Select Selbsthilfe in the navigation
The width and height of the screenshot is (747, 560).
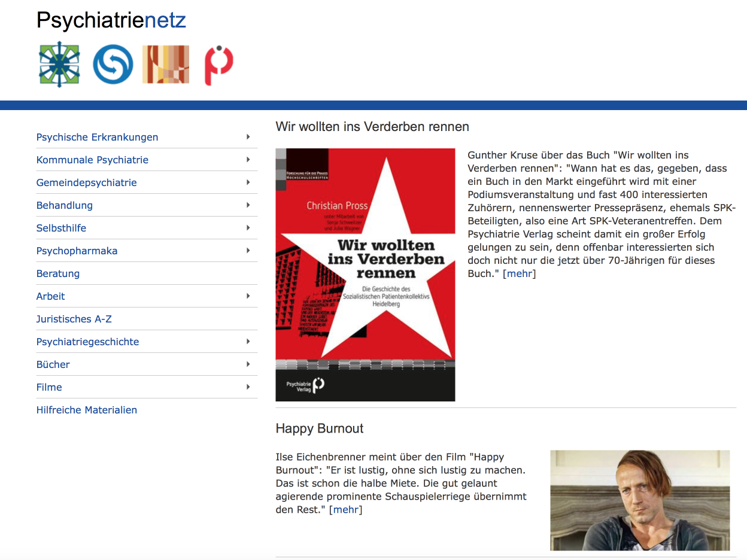tap(61, 228)
